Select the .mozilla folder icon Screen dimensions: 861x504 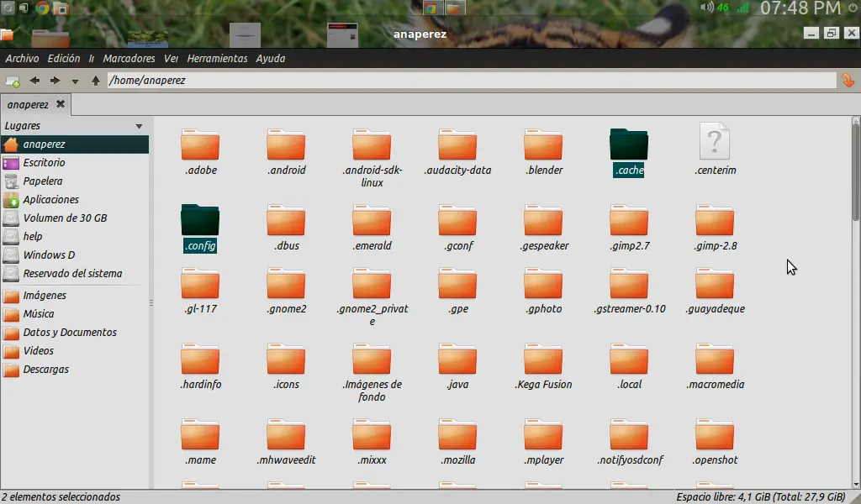[x=457, y=435]
